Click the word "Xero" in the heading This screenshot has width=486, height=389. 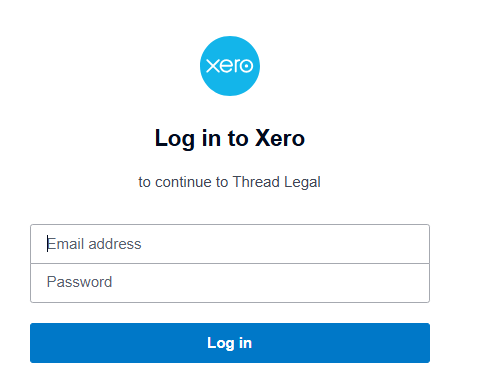coord(280,138)
